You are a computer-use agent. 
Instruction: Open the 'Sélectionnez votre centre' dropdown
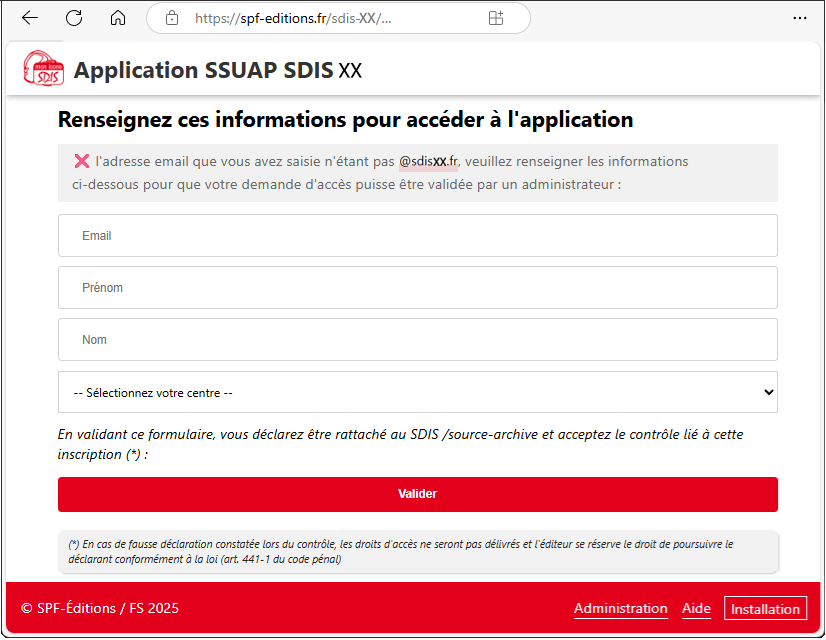click(417, 393)
